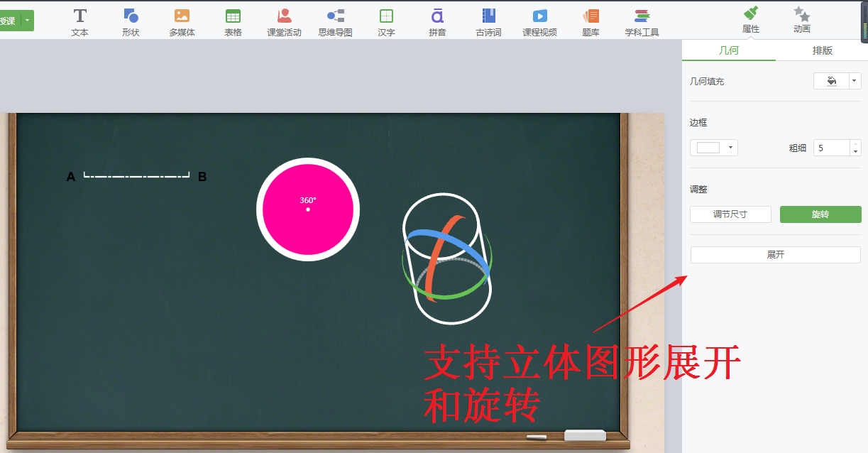The height and width of the screenshot is (453, 868).
Task: Select the pink 360° circle
Action: click(x=308, y=209)
